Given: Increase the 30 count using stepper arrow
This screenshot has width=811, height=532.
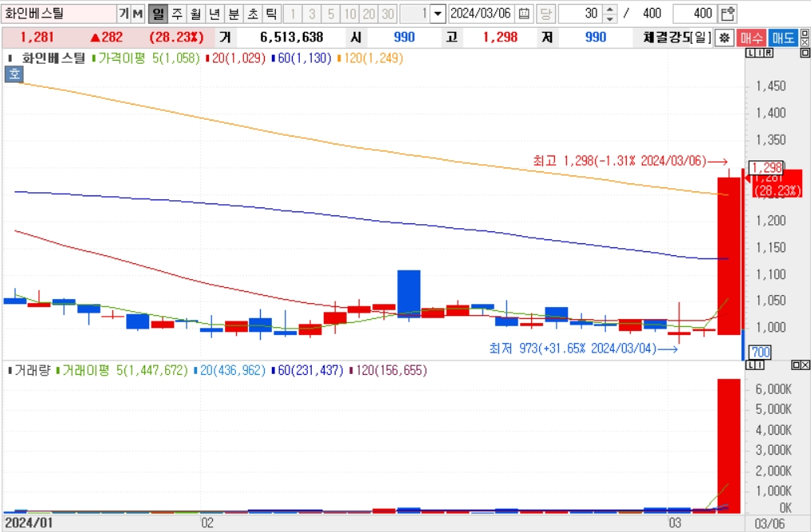Looking at the screenshot, I should [x=610, y=10].
